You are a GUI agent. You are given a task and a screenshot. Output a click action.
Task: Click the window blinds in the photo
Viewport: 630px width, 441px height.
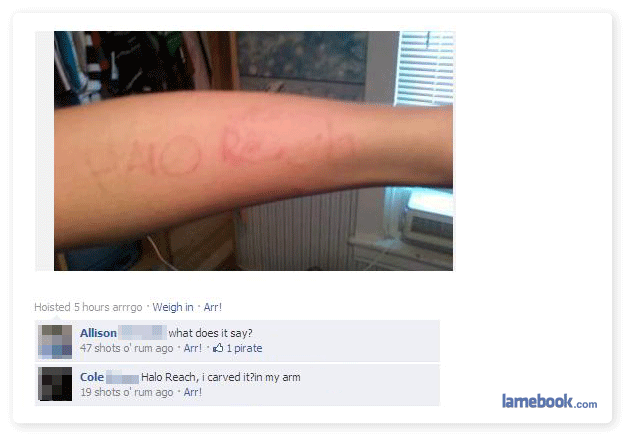pyautogui.click(x=425, y=68)
